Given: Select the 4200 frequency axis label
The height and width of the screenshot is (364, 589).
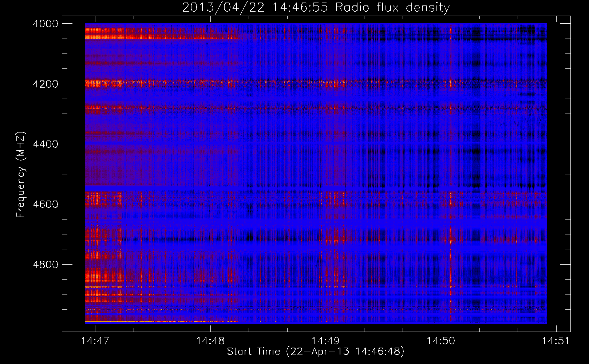Looking at the screenshot, I should point(46,84).
